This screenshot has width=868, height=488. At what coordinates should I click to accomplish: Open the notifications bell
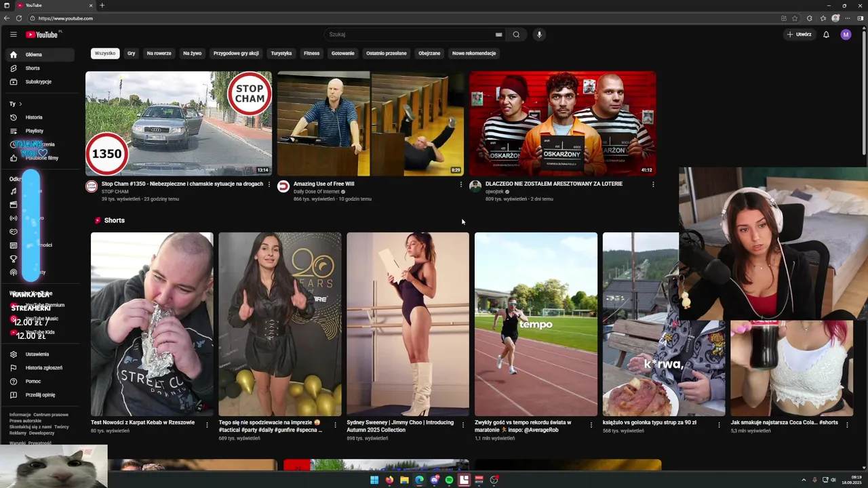pyautogui.click(x=826, y=35)
